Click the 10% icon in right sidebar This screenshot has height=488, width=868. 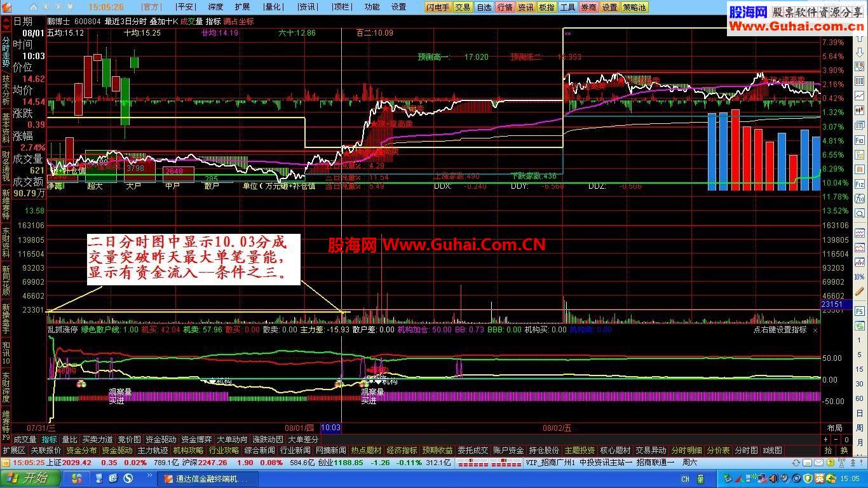click(x=860, y=276)
